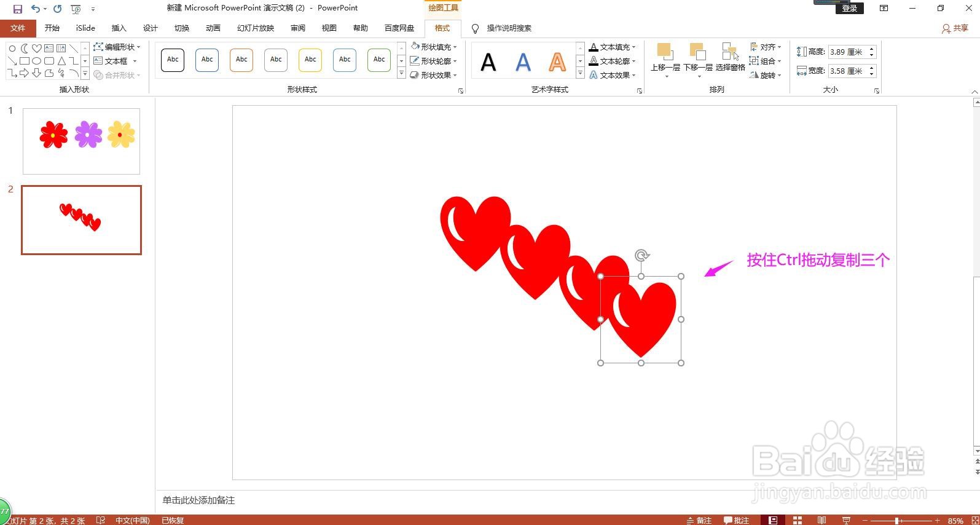This screenshot has width=980, height=525.
Task: Choose orange outlined WordArt style A
Action: click(x=557, y=61)
